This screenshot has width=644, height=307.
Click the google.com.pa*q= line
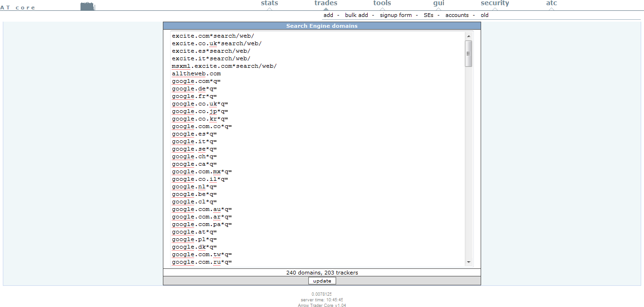(x=202, y=224)
